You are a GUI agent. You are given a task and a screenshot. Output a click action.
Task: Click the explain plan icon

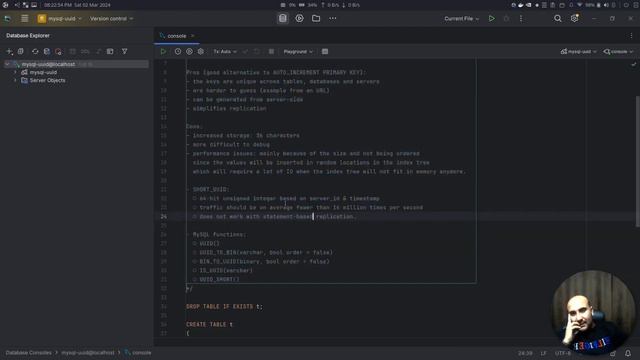tap(189, 51)
